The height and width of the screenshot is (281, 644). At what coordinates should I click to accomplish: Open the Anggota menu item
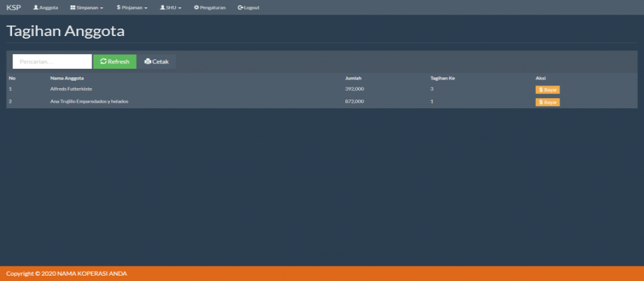click(x=45, y=7)
